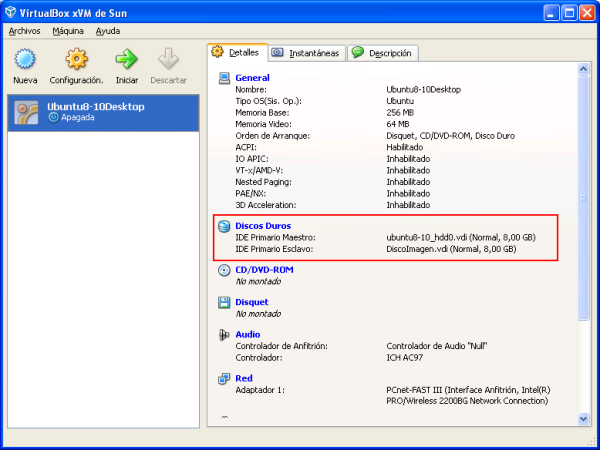This screenshot has height=450, width=600.
Task: Switch to the Descripción tab
Action: (383, 53)
